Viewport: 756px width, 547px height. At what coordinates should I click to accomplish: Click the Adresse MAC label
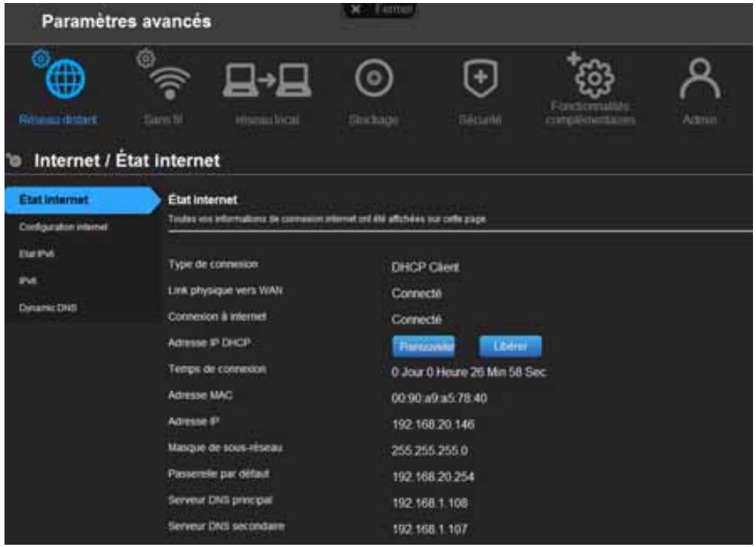point(200,396)
